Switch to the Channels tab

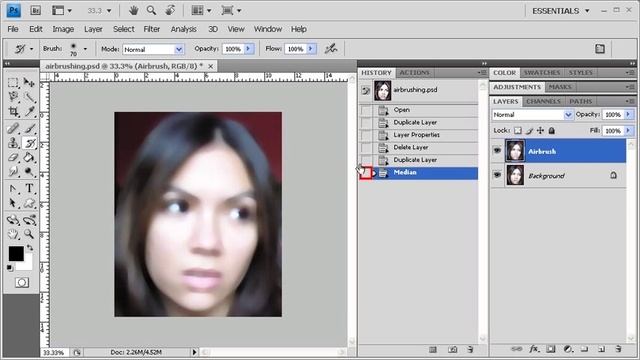tap(543, 101)
